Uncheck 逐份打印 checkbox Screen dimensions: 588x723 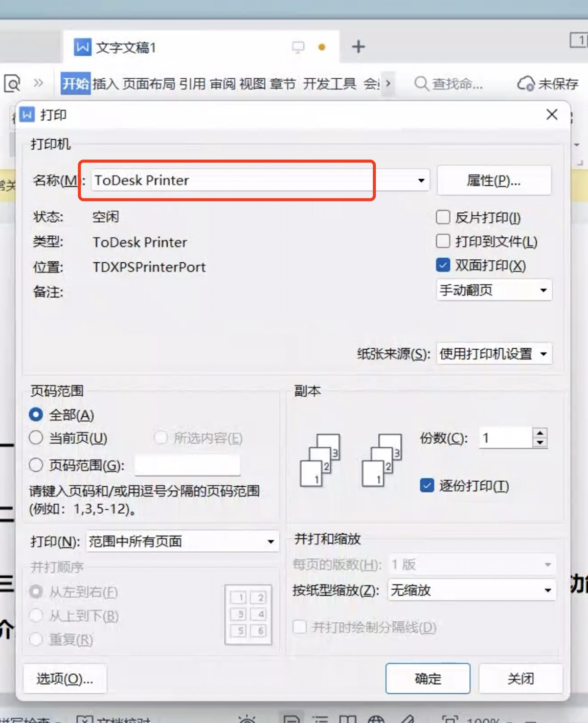(427, 485)
